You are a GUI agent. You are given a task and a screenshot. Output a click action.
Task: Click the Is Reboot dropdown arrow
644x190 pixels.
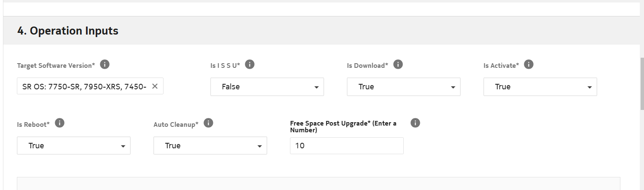coord(123,146)
